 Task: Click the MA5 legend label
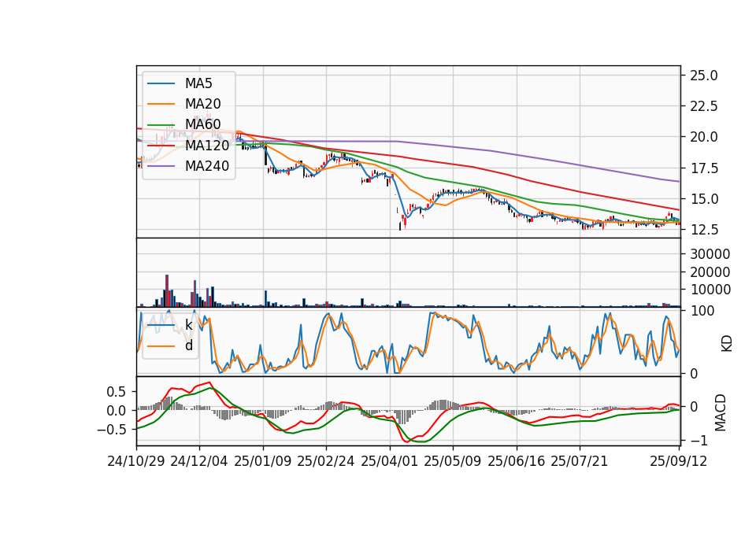pyautogui.click(x=198, y=83)
